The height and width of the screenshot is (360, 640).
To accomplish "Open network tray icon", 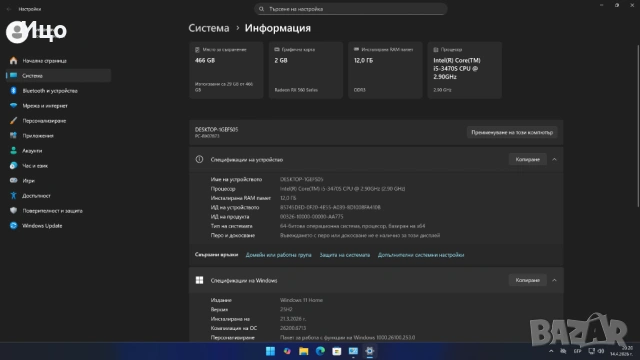I will [591, 351].
